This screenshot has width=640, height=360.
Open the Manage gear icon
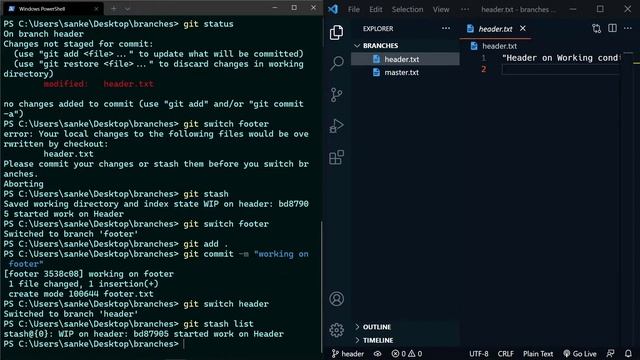coord(336,330)
